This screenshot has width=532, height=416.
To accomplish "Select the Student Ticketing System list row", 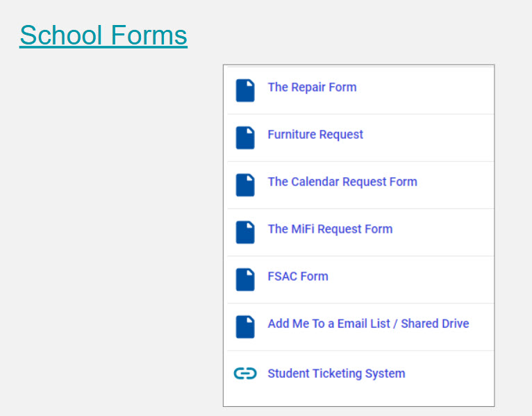I will click(x=444, y=374).
